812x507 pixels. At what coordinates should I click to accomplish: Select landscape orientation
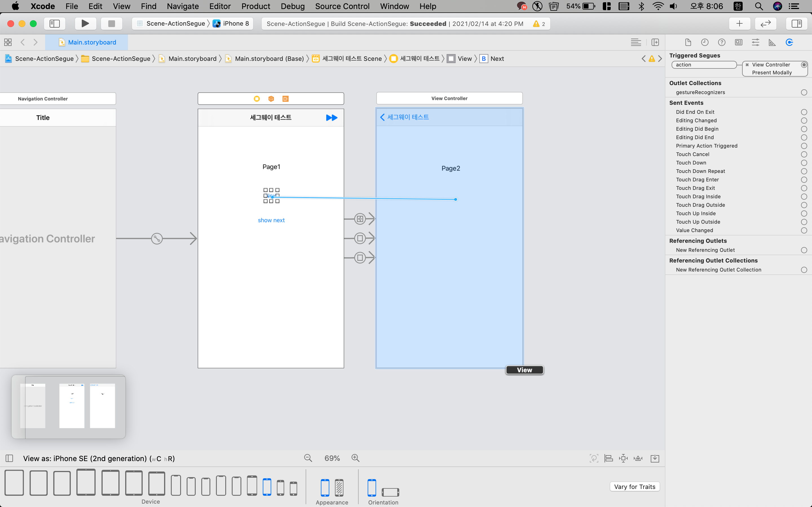pyautogui.click(x=390, y=492)
